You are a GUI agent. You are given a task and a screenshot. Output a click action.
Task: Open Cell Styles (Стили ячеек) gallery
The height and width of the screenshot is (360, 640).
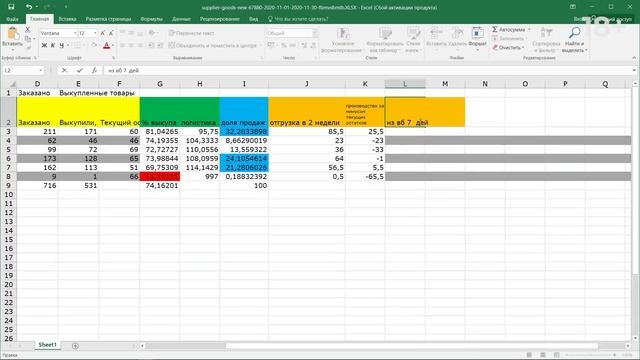[413, 40]
